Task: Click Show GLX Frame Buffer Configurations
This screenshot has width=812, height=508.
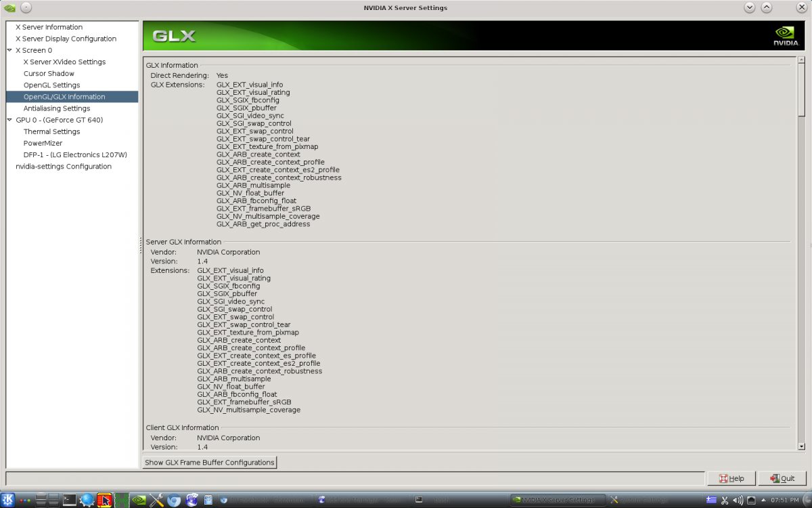Action: coord(210,462)
